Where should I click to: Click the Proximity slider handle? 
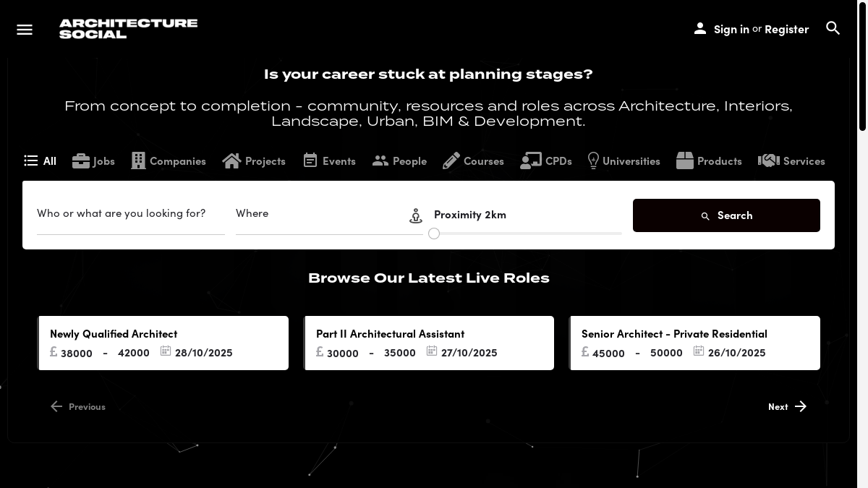click(x=434, y=234)
